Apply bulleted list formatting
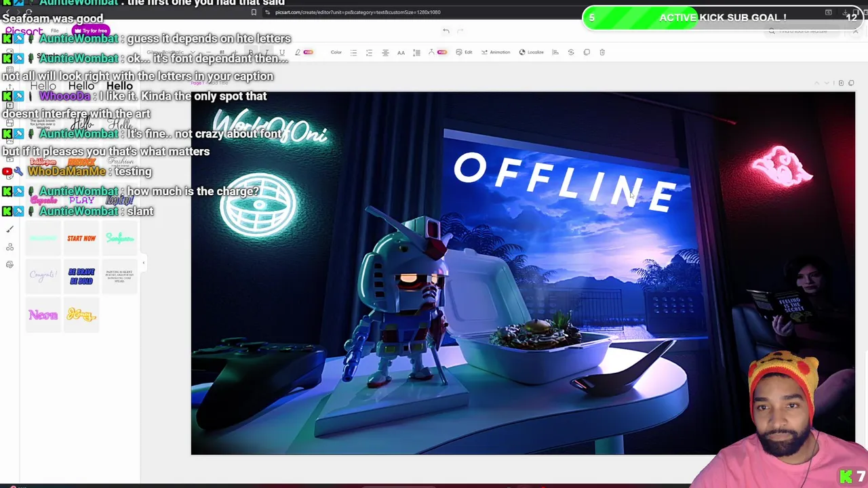868x488 pixels. tap(353, 52)
